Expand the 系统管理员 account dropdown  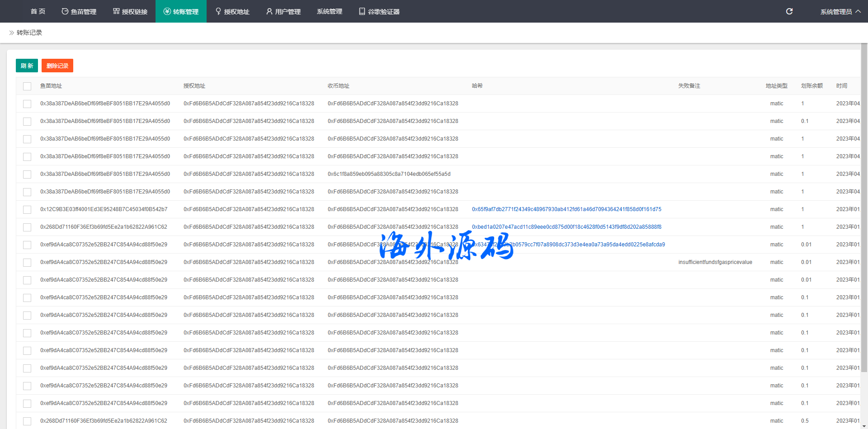836,11
